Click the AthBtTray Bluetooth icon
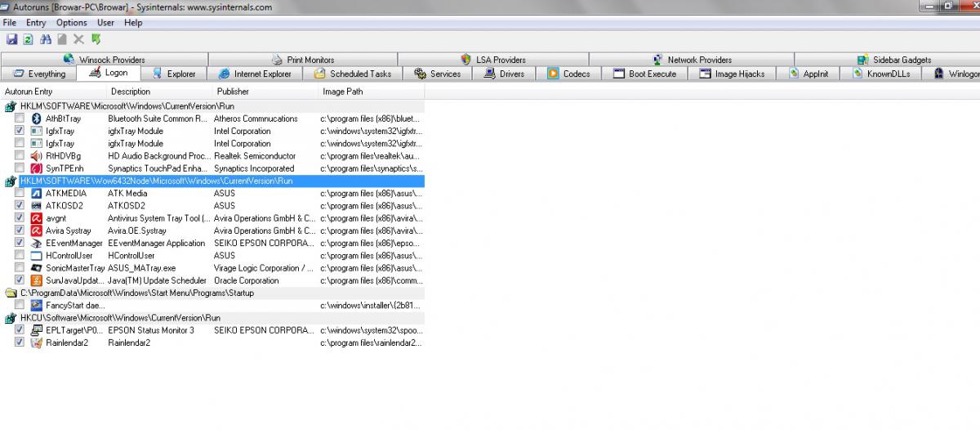 coord(36,119)
